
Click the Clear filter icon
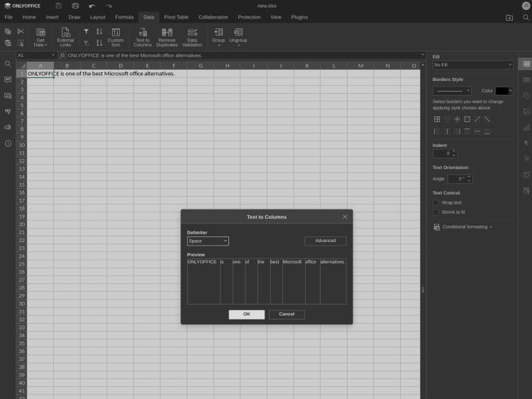[x=86, y=43]
